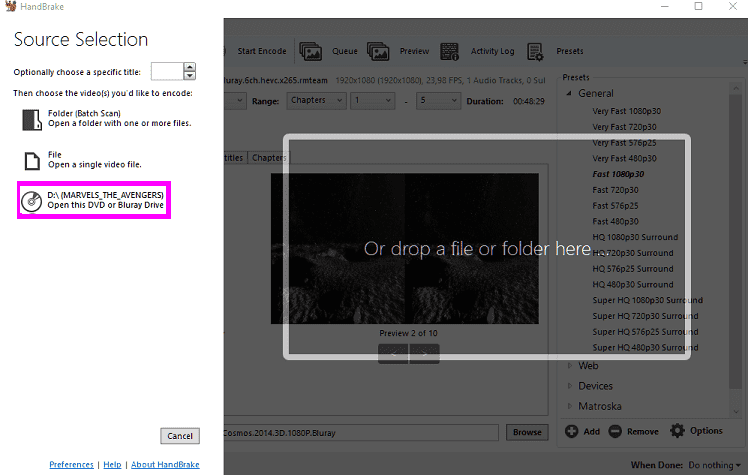Viewport: 748px width, 475px height.
Task: Open the Range type Chapters dropdown
Action: coord(314,101)
